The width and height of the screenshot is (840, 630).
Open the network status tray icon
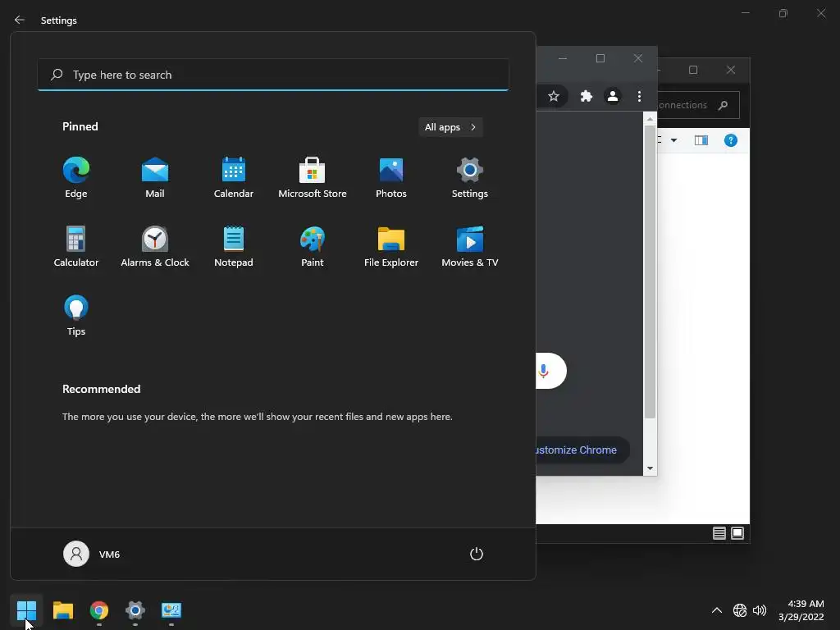pyautogui.click(x=740, y=610)
